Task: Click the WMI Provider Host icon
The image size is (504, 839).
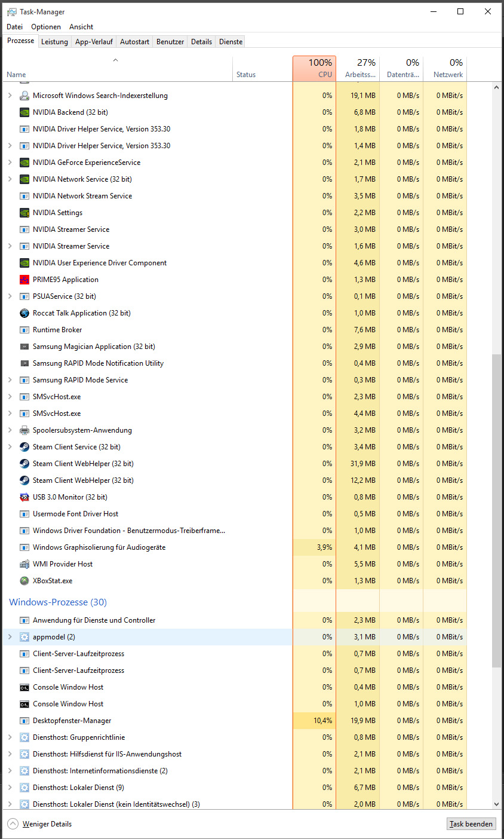Action: (x=24, y=564)
